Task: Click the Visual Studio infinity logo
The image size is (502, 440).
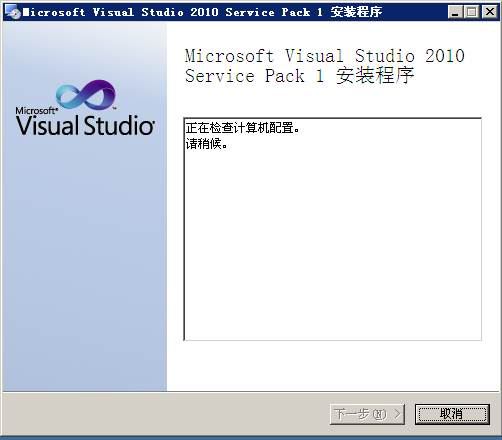Action: pos(86,95)
